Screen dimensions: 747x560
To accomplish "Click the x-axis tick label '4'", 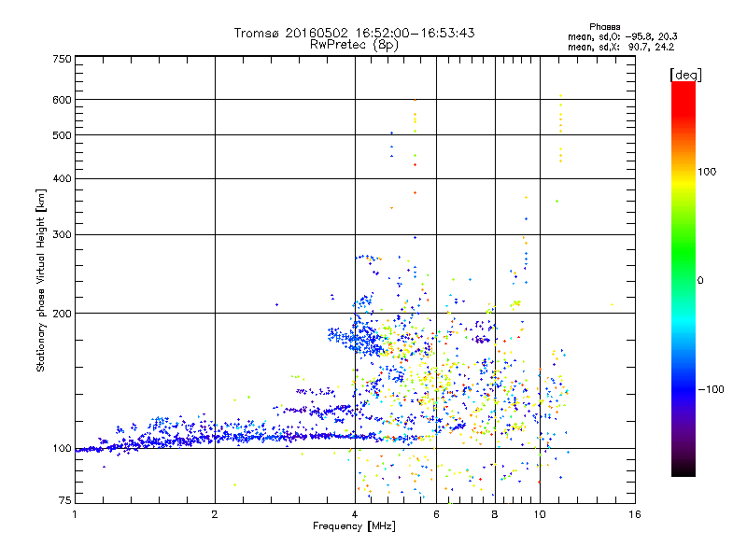I will [355, 514].
